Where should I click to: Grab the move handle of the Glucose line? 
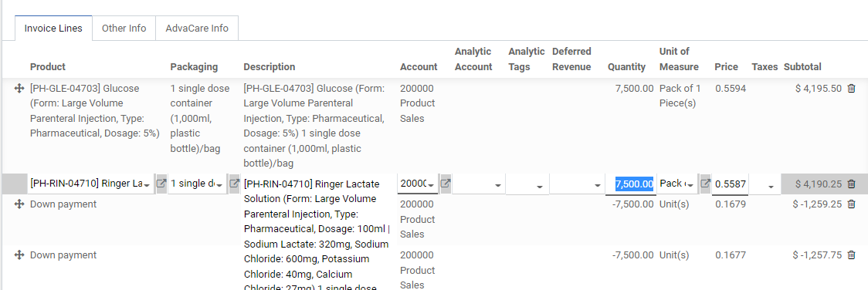tap(19, 89)
